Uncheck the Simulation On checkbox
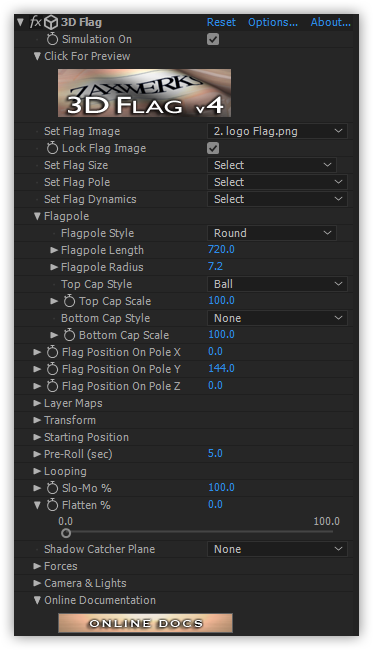The height and width of the screenshot is (650, 373). point(213,39)
